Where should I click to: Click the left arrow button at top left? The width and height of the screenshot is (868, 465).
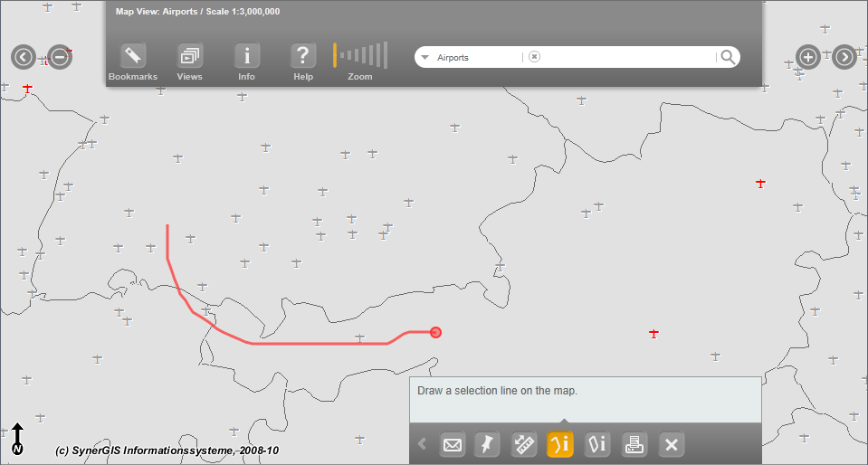click(24, 57)
